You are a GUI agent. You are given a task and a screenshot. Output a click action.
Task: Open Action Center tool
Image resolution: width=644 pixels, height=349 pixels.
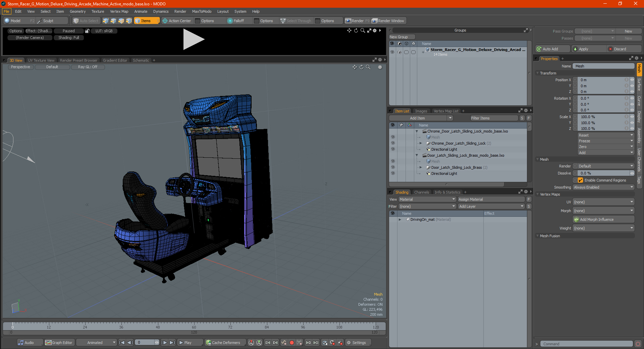(x=177, y=21)
